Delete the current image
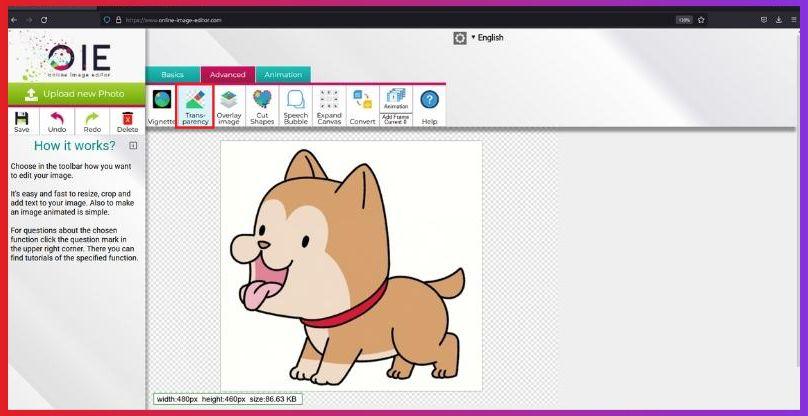The height and width of the screenshot is (416, 808). (x=127, y=122)
